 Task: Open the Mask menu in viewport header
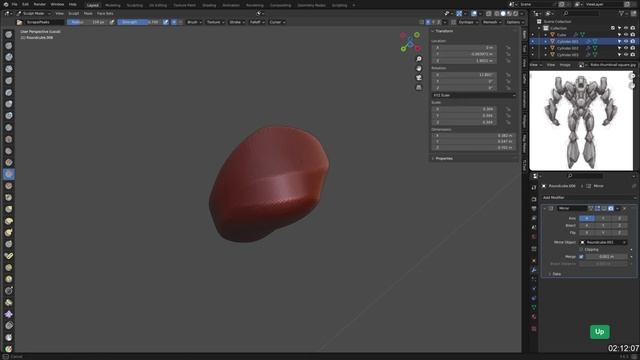88,13
